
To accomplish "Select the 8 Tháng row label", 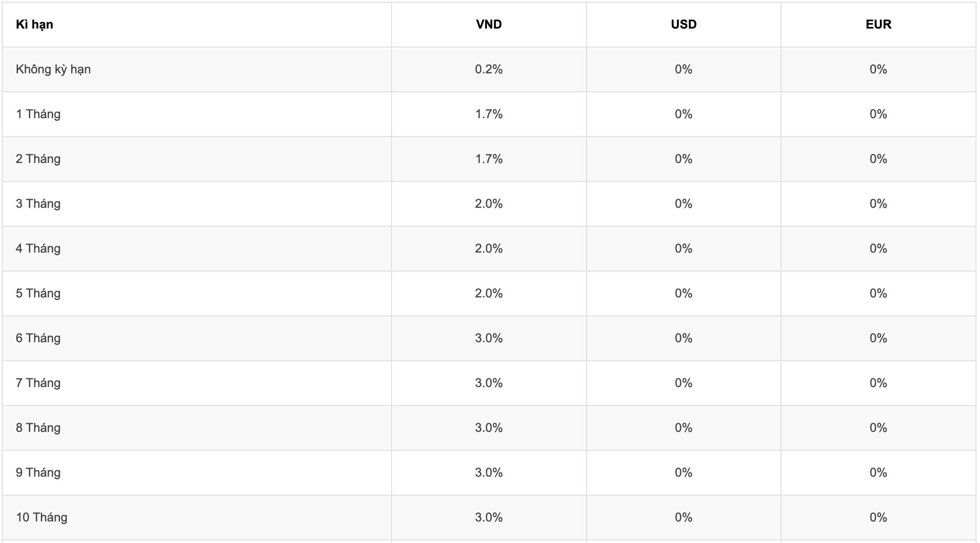I will point(38,428).
